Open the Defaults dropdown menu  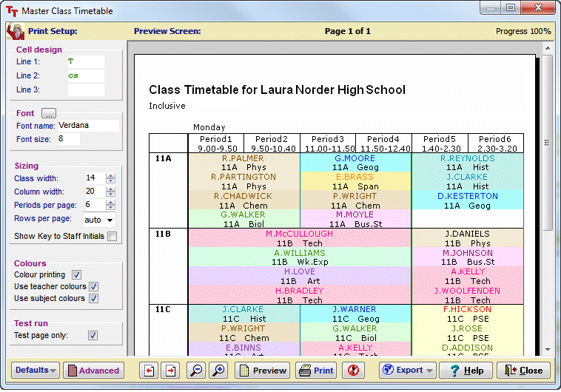tap(36, 371)
